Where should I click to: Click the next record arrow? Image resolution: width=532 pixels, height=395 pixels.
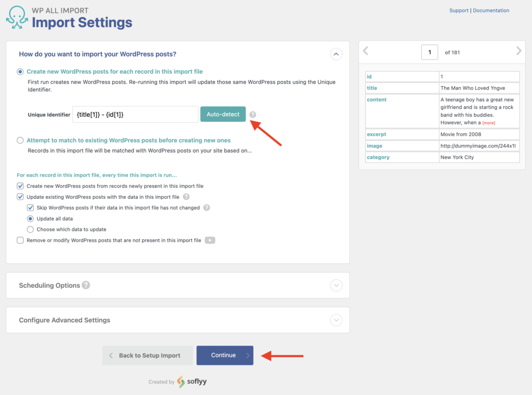[x=518, y=52]
